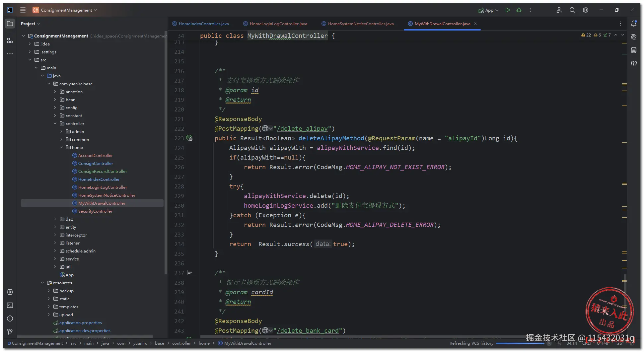Viewport: 644px width, 352px height.
Task: Open the Project view dropdown
Action: (x=31, y=24)
